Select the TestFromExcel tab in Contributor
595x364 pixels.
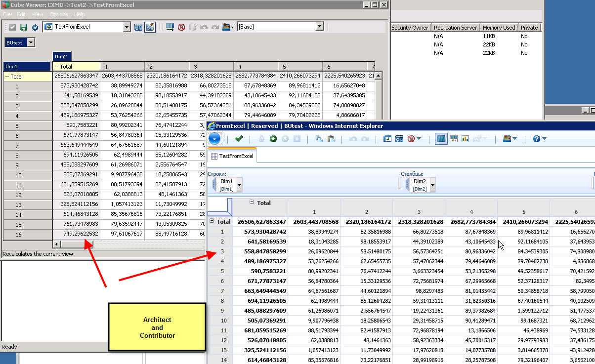tap(232, 156)
